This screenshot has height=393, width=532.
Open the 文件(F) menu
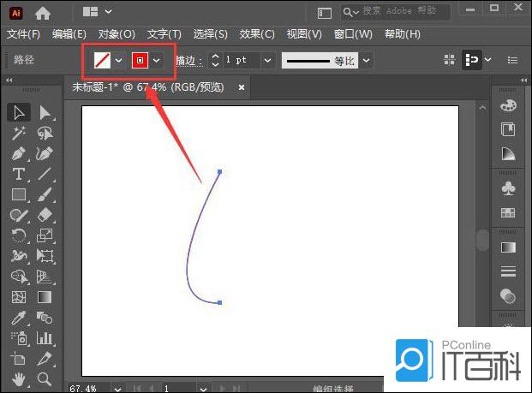pos(23,34)
